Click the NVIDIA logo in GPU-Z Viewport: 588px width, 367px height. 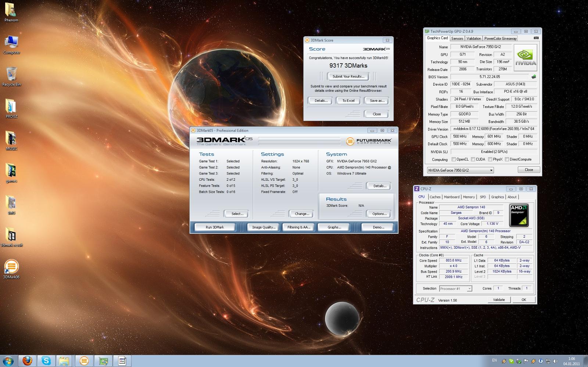(525, 58)
